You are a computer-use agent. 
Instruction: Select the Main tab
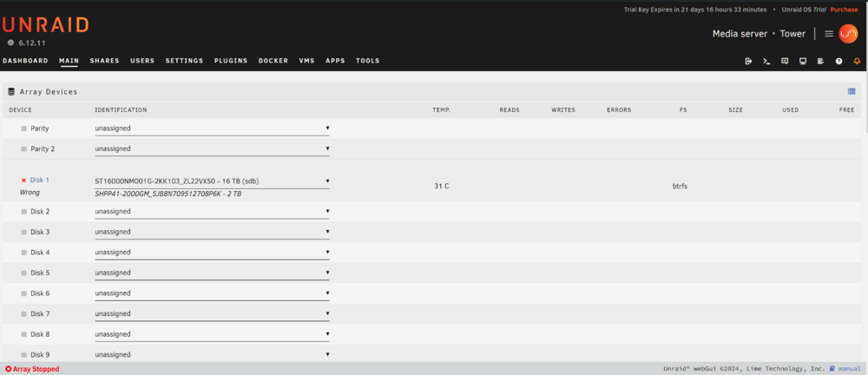[69, 61]
